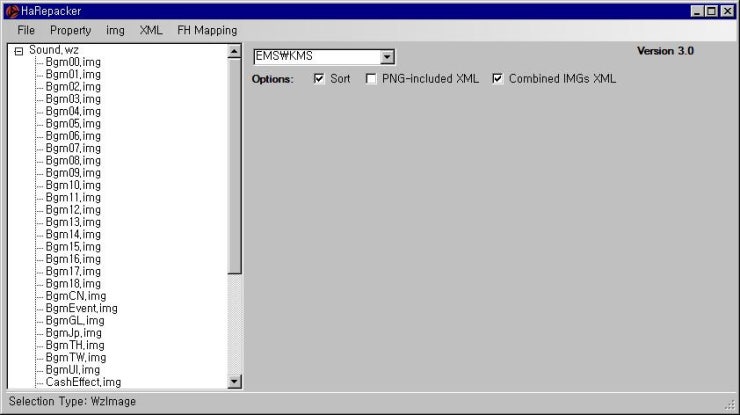Select the Sound.wz root node

pyautogui.click(x=54, y=50)
